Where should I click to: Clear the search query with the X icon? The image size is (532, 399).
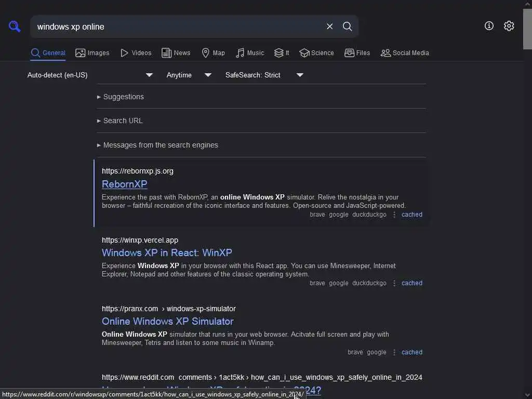[329, 26]
